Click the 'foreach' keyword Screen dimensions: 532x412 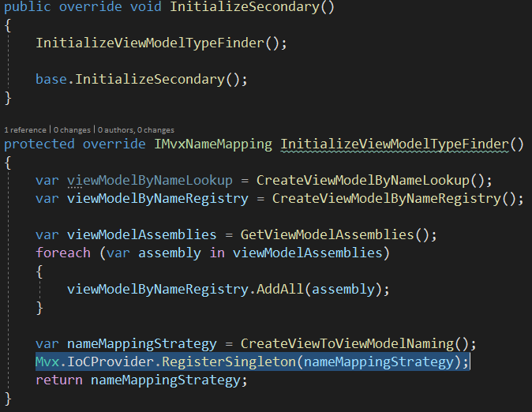coord(63,253)
